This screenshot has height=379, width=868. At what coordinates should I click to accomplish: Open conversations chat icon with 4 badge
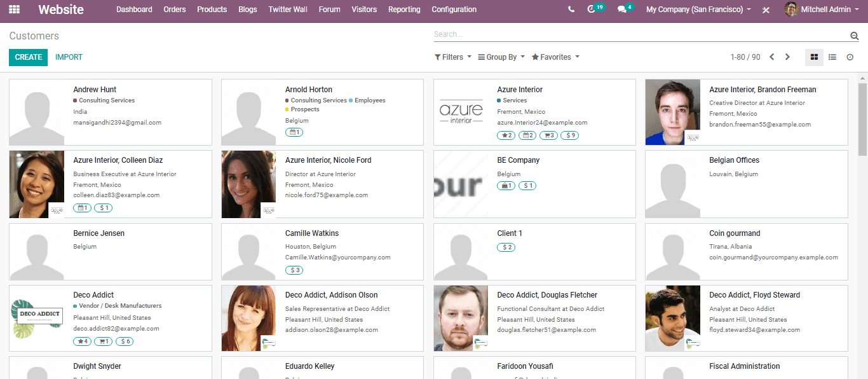(x=625, y=9)
